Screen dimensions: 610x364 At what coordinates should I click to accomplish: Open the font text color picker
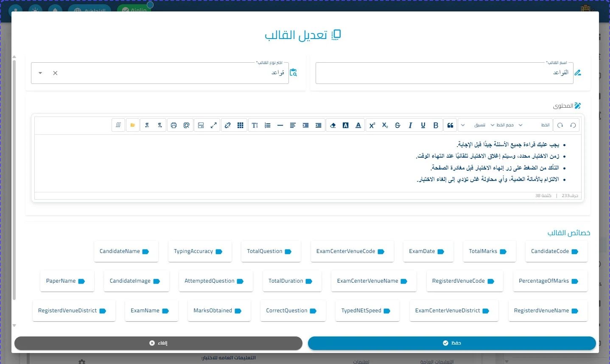(x=358, y=125)
